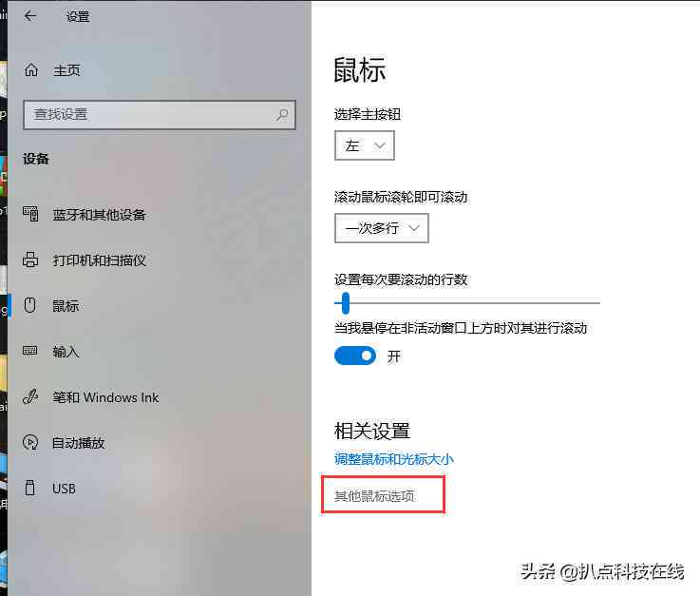Click the scroll lines slider handle
This screenshot has height=596, width=700.
pos(345,303)
